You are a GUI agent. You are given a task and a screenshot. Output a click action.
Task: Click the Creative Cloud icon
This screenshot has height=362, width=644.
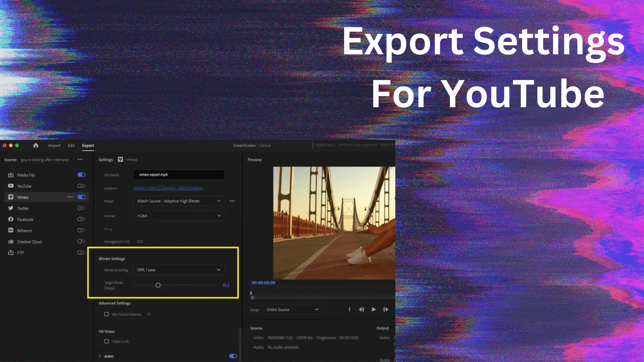[11, 242]
